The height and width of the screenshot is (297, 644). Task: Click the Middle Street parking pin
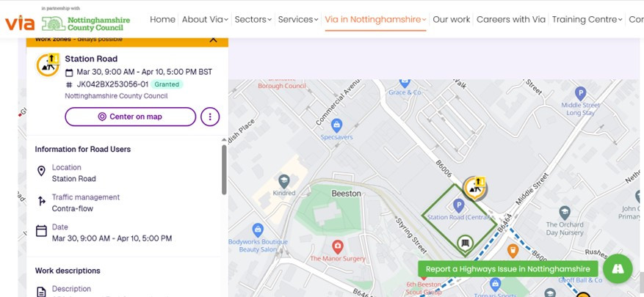(x=580, y=93)
